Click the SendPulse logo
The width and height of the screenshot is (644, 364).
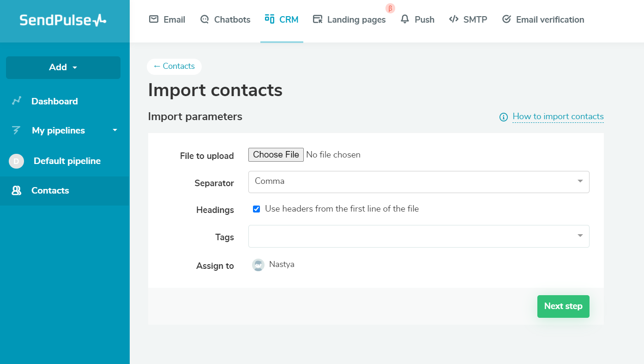(x=63, y=20)
